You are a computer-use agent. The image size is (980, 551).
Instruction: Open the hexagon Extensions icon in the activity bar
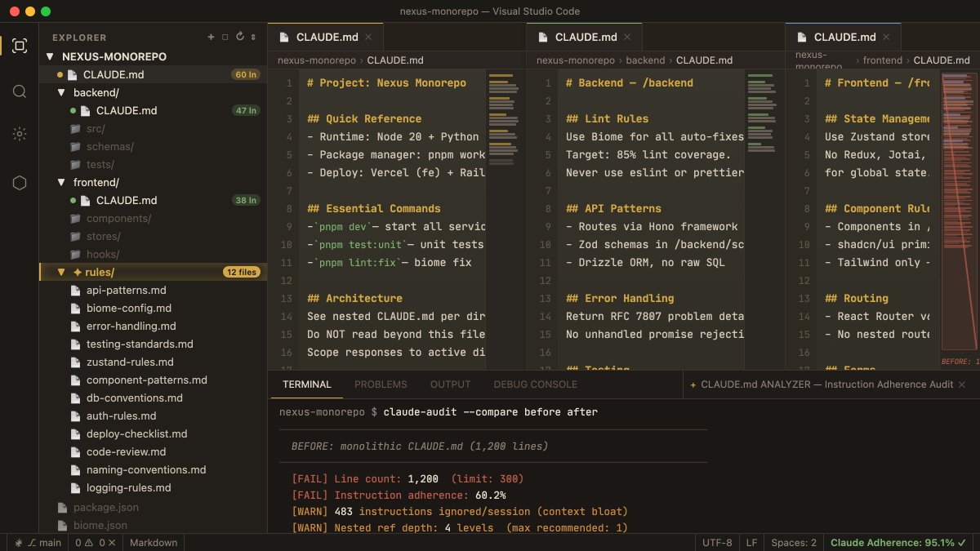tap(20, 183)
